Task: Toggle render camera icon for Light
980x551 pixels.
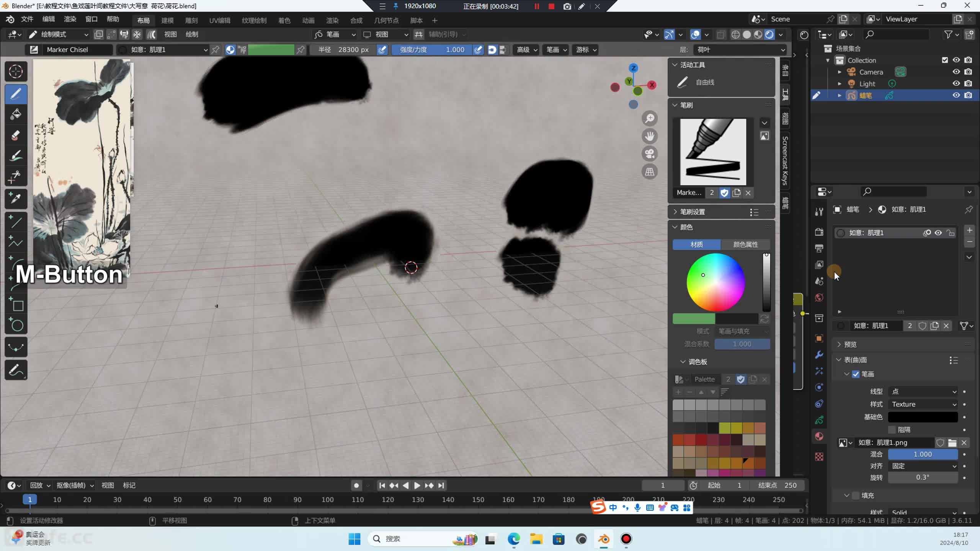Action: (x=968, y=83)
